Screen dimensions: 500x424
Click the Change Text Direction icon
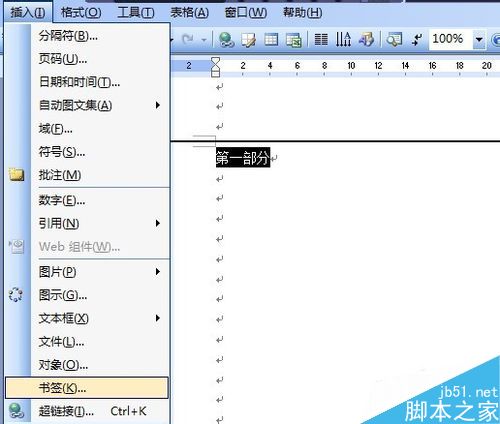pos(343,39)
